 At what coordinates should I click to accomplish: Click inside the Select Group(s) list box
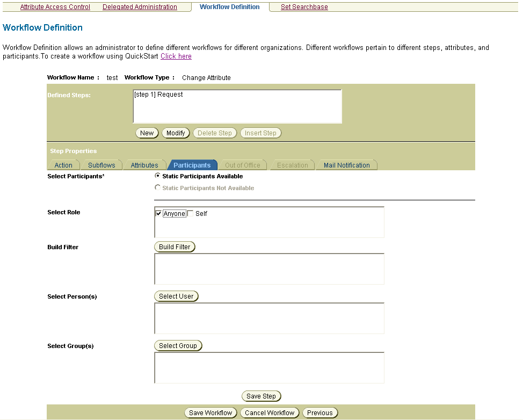point(269,367)
